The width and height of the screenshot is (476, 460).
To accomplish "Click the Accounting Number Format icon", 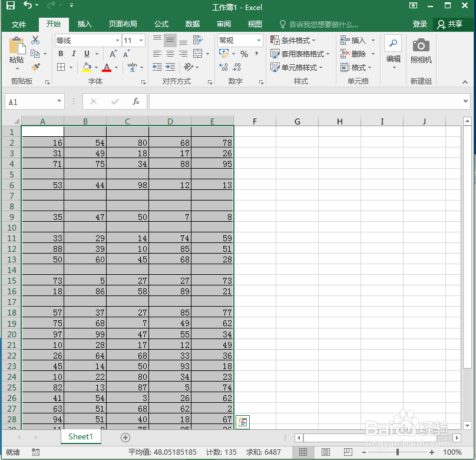I will (224, 54).
